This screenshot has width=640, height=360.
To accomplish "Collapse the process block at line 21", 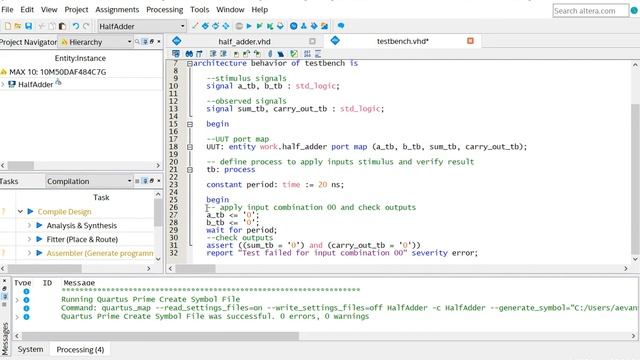I will 190,169.
